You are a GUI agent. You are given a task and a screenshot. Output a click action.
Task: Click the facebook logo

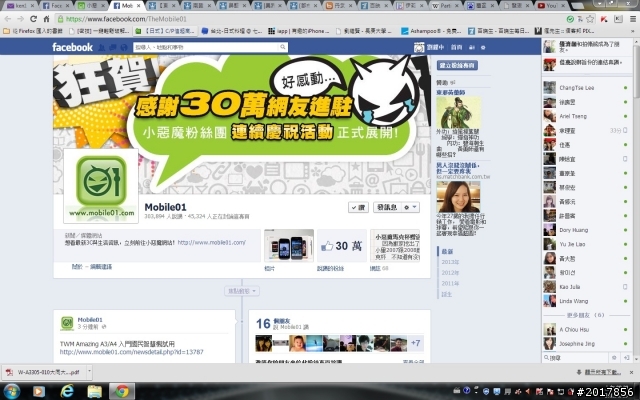(72, 47)
